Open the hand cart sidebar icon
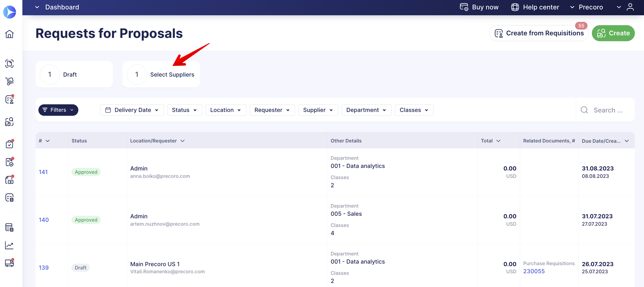Viewport: 644px width, 287px height. [x=9, y=81]
